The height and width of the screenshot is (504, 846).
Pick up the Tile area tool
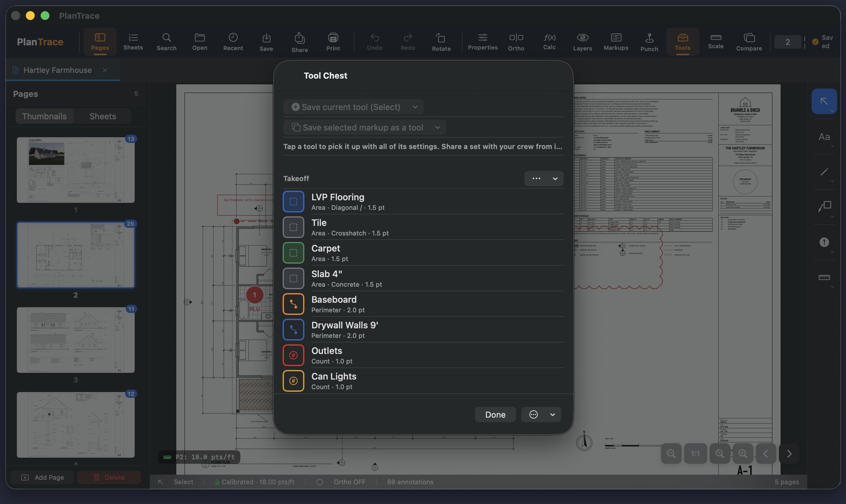[423, 227]
